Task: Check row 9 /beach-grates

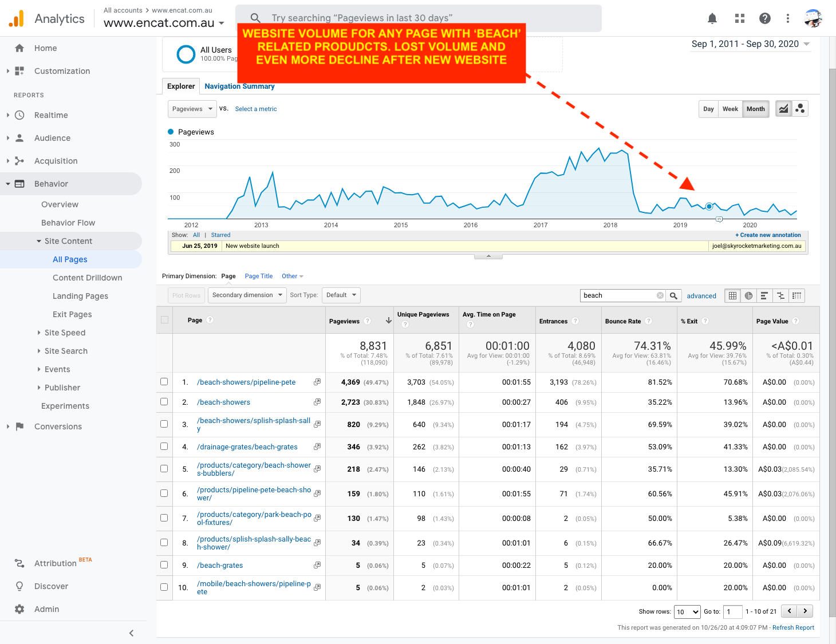Action: (164, 564)
